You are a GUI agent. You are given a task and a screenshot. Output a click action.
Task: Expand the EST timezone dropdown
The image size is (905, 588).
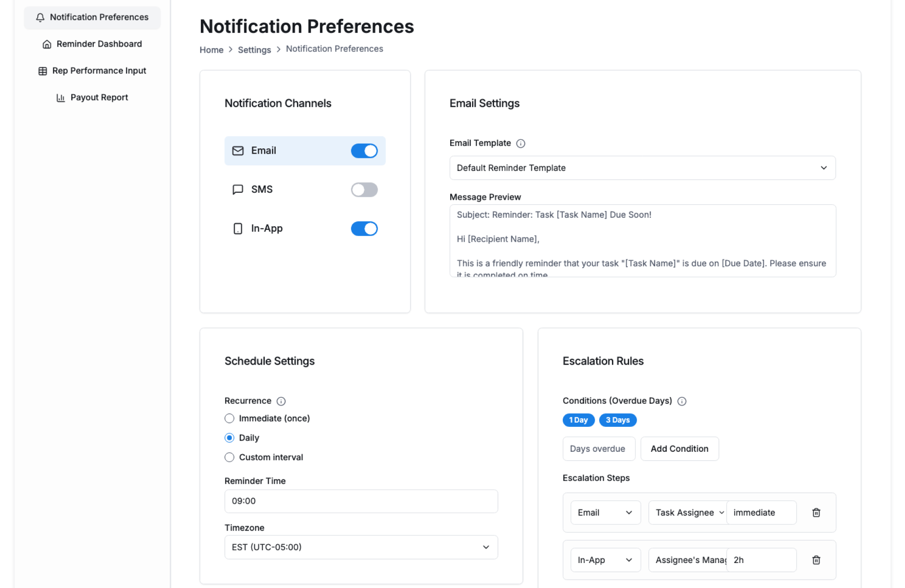(x=361, y=547)
